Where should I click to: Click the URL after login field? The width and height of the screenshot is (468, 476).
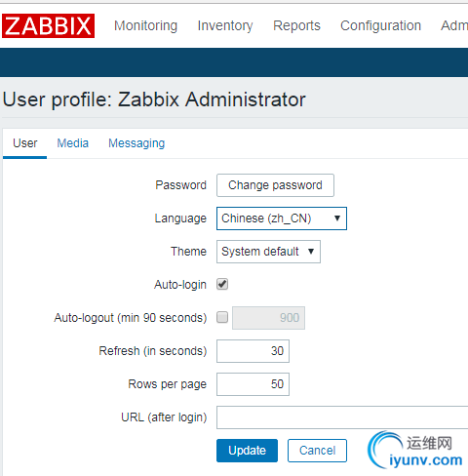click(342, 417)
